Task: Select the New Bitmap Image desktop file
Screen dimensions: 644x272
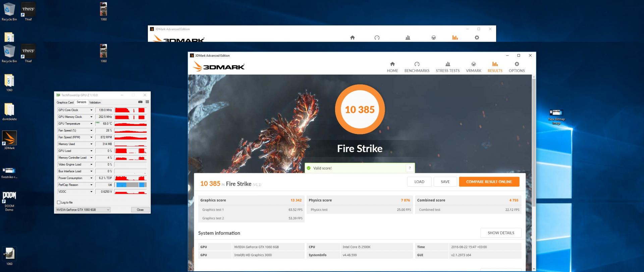Action: (556, 117)
